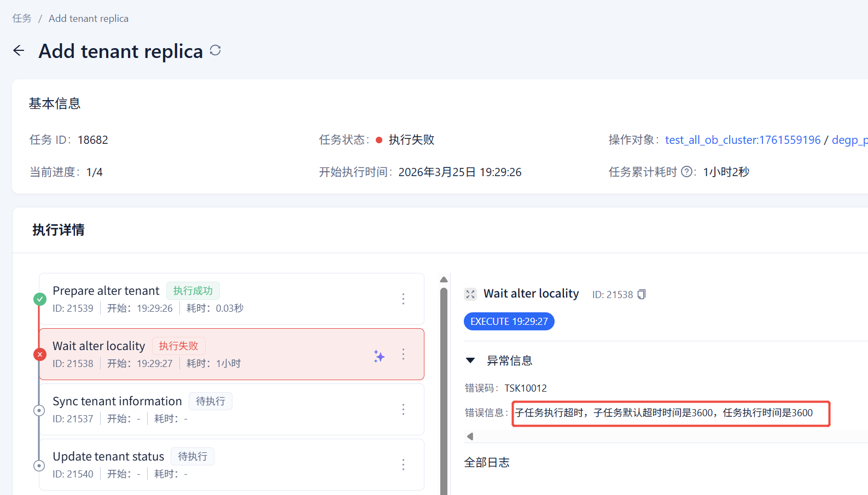868x495 pixels.
Task: Open the test_all_ob_cluster:1761559196 link
Action: click(742, 140)
